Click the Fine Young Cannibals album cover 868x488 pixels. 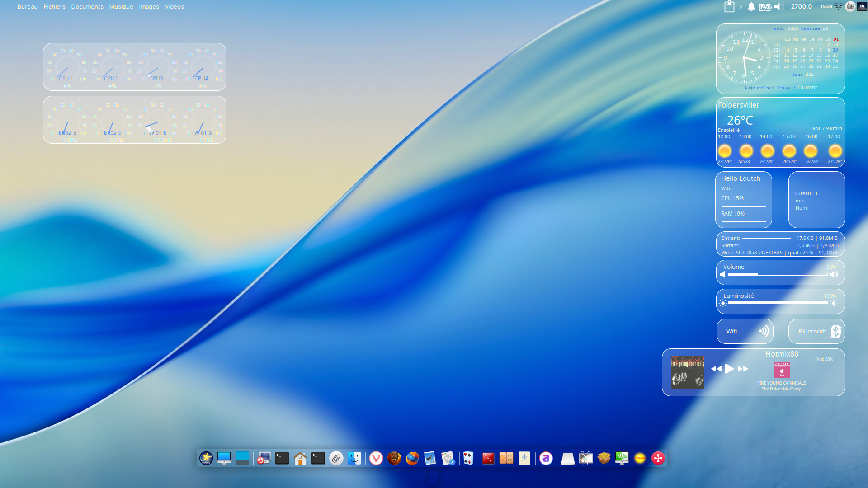687,372
